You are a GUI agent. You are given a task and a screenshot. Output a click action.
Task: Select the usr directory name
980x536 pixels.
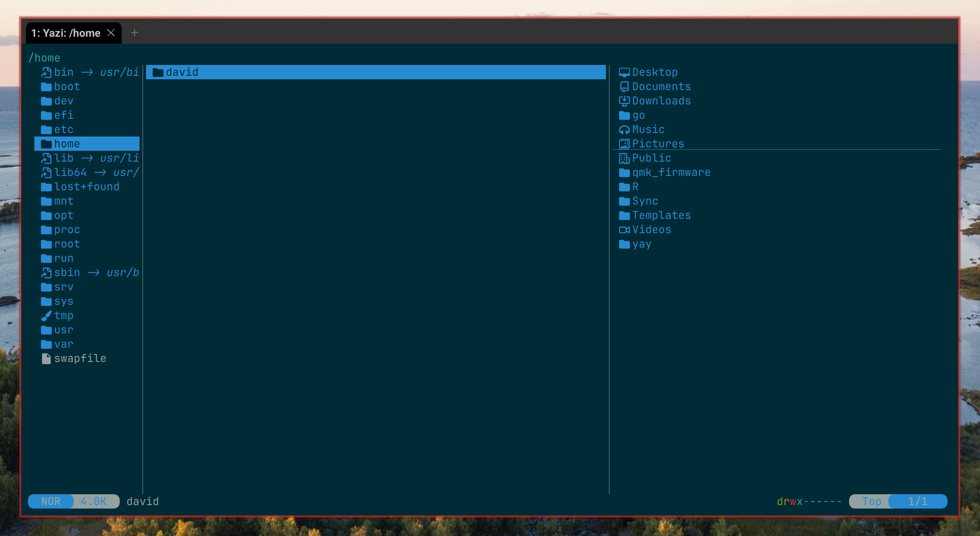coord(64,330)
